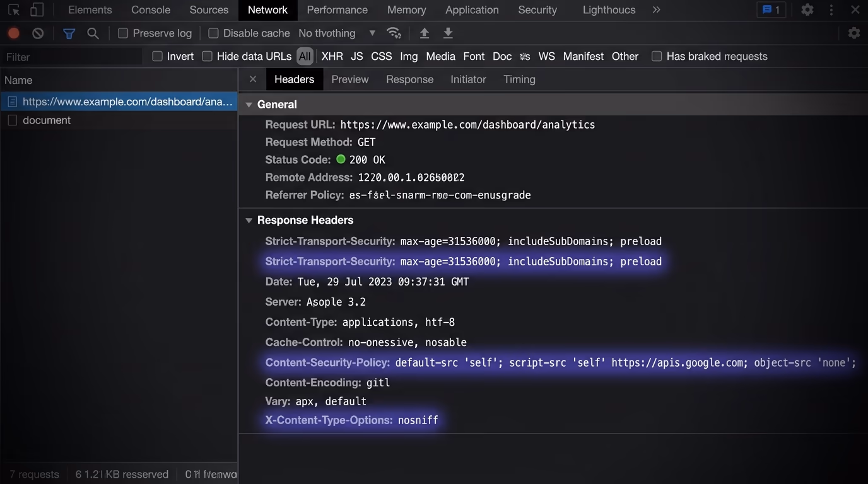Filter requests by Img
Screen dimensions: 868x484
[409, 56]
